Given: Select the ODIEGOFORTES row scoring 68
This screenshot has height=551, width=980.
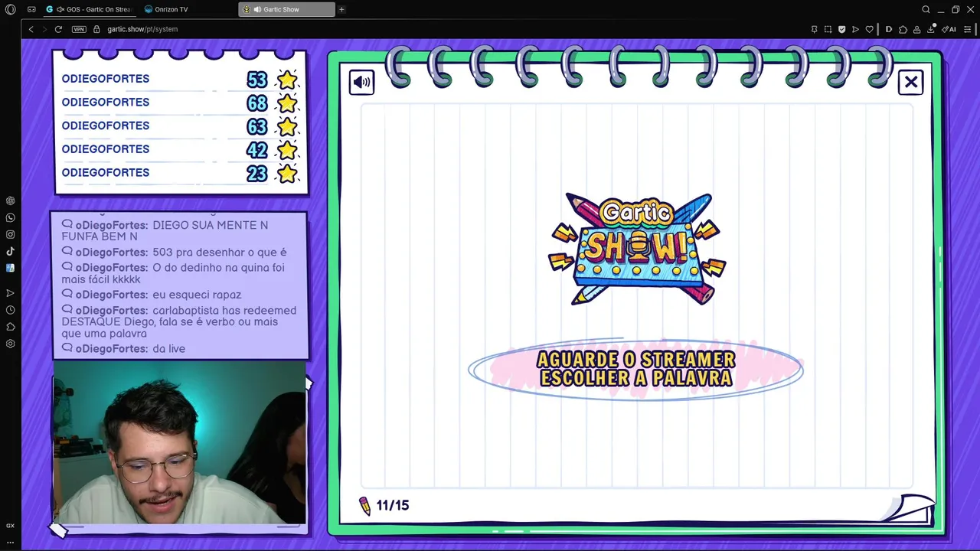Looking at the screenshot, I should [180, 103].
